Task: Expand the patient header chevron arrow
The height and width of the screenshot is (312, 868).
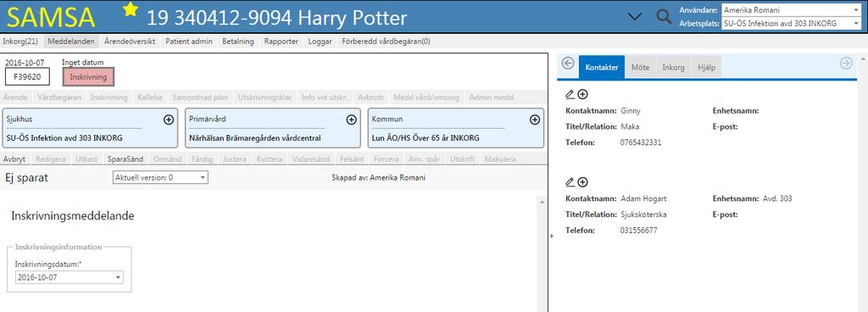Action: click(636, 17)
